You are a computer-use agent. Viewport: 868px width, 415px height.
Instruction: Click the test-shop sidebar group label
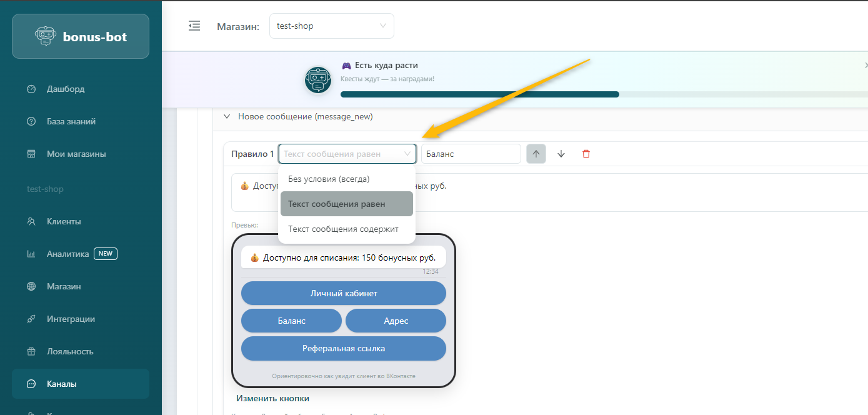point(45,189)
